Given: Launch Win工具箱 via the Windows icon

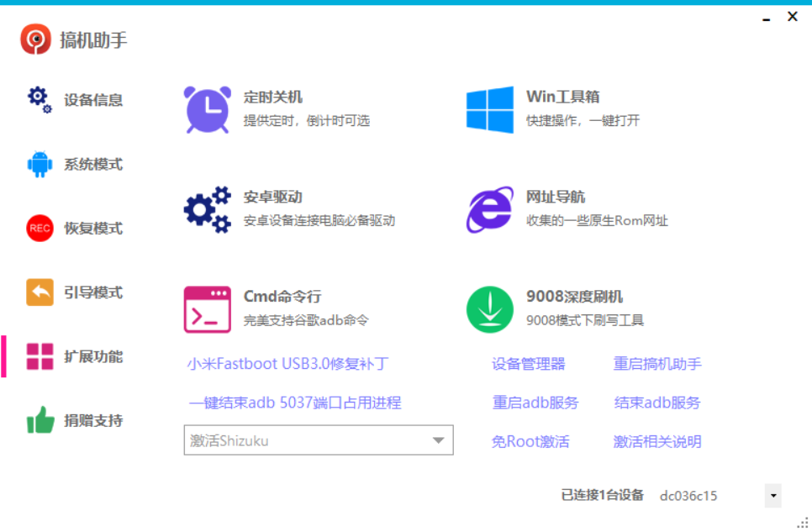Looking at the screenshot, I should click(488, 108).
